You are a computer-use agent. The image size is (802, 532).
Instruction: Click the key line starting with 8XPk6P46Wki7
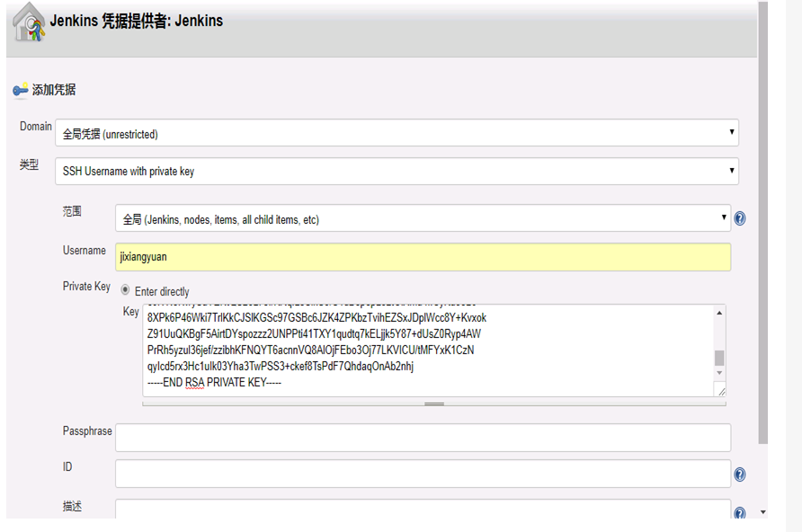(x=316, y=318)
